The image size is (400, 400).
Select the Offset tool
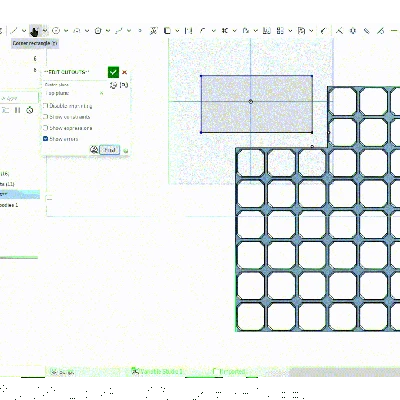pyautogui.click(x=246, y=31)
